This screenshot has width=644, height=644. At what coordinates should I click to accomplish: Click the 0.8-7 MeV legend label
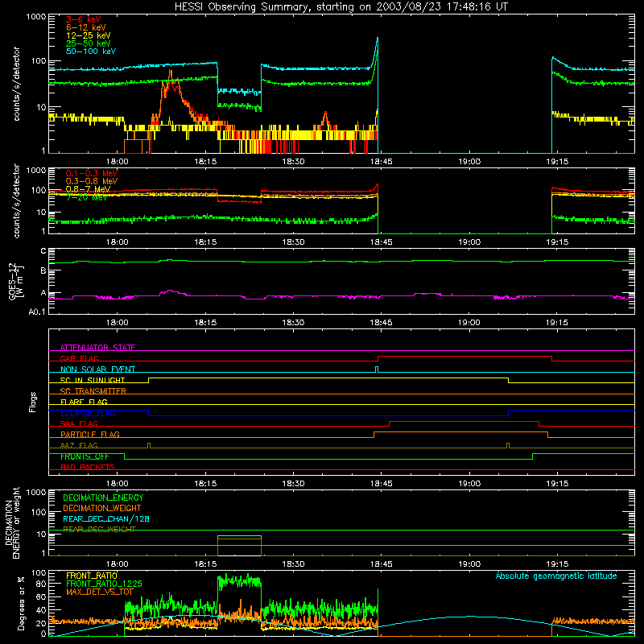click(x=89, y=189)
